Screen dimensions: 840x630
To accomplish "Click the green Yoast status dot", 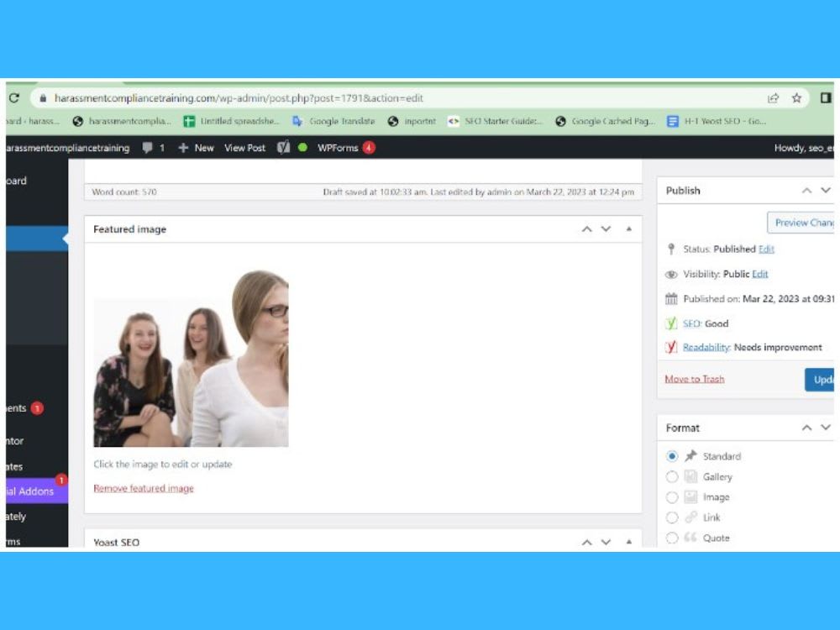I will [302, 147].
